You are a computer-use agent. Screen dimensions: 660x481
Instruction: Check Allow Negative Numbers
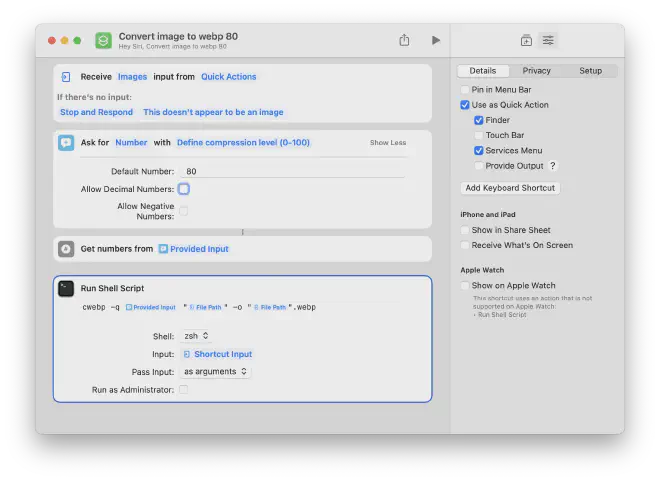pyautogui.click(x=184, y=211)
